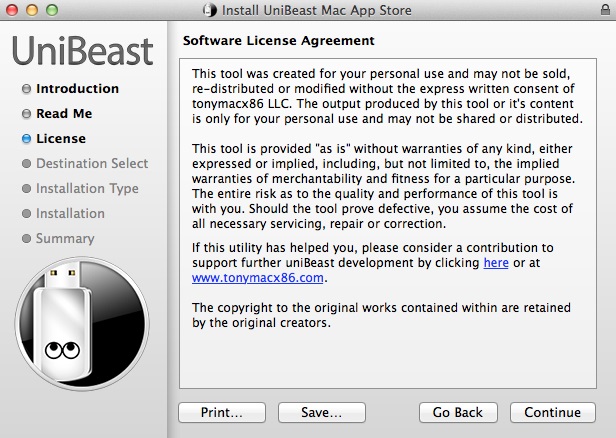Select the Summary step
The height and width of the screenshot is (438, 616).
(x=65, y=238)
